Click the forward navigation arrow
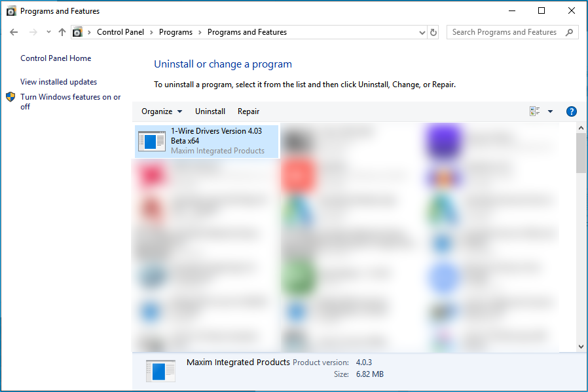 [x=33, y=32]
